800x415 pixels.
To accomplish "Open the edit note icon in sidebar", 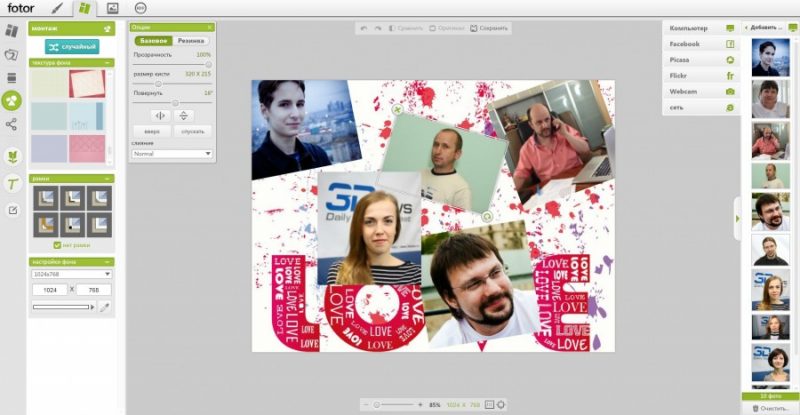I will 12,210.
